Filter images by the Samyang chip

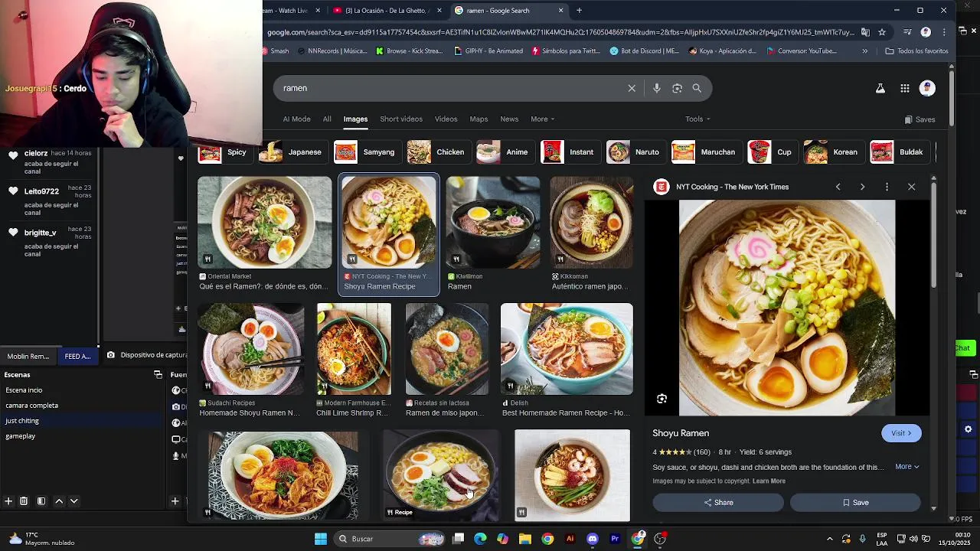(x=366, y=152)
